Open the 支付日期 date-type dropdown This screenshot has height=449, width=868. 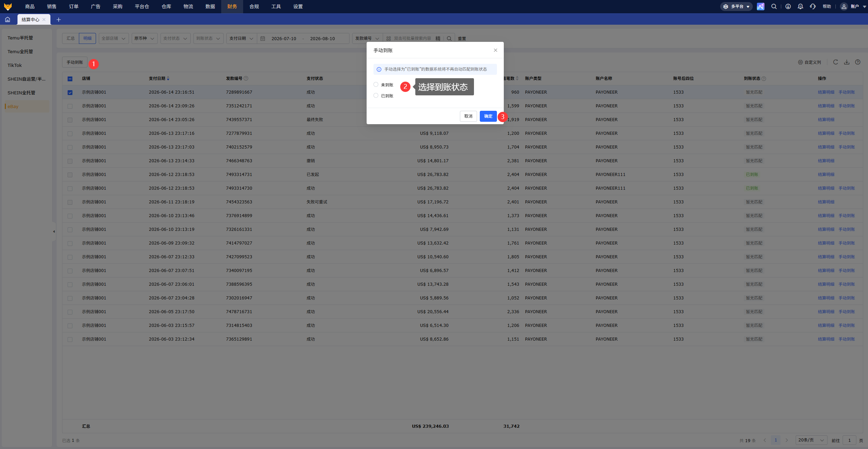tap(241, 38)
